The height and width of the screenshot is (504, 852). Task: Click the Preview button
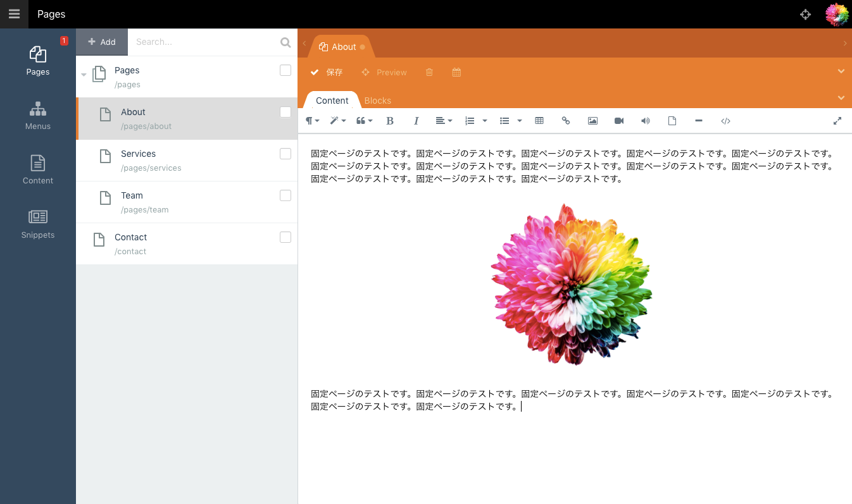point(384,72)
